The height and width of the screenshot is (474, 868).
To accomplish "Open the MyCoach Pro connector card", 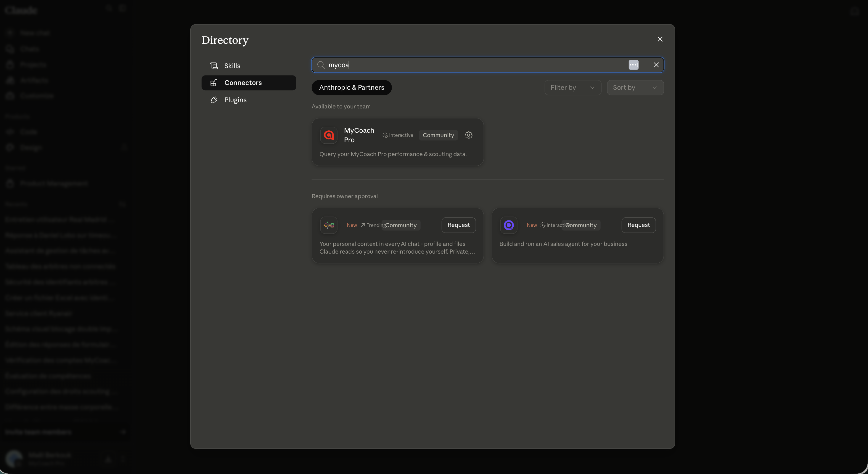I will (398, 142).
